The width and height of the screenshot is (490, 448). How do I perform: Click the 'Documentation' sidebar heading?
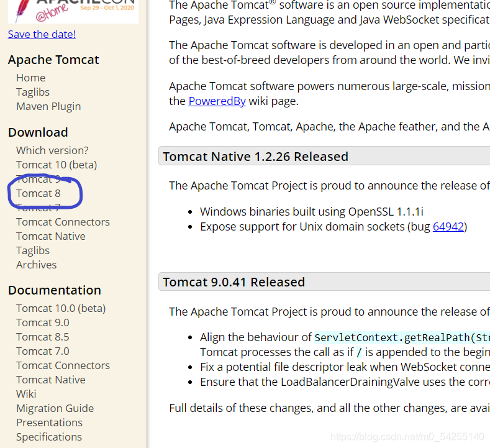point(55,290)
